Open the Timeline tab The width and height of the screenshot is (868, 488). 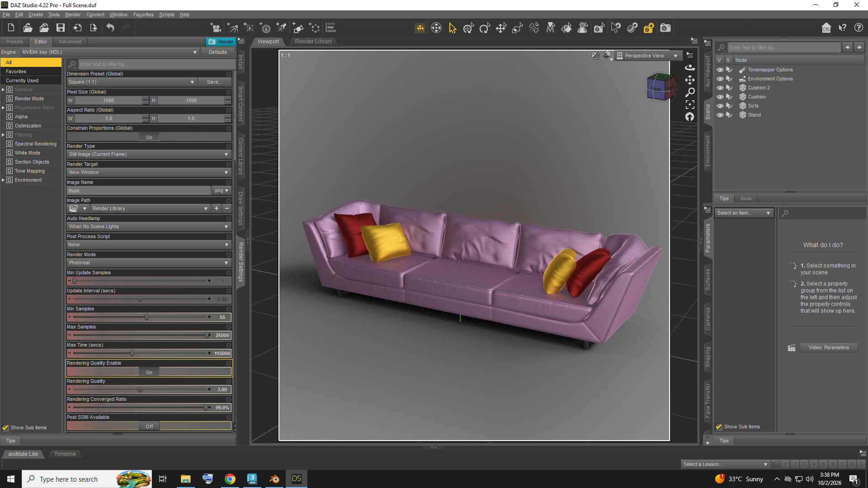pos(65,454)
